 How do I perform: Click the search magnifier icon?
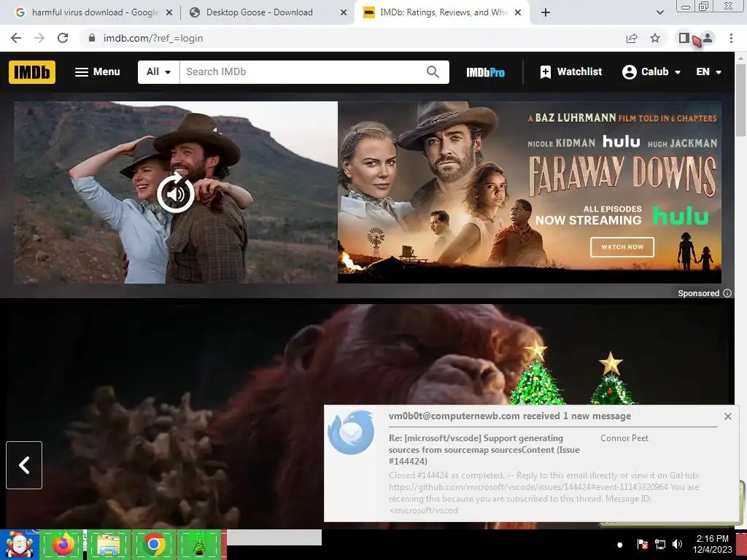pos(433,72)
